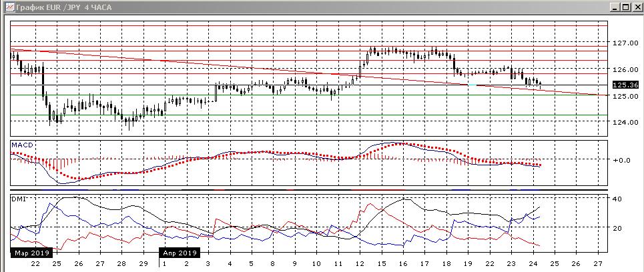Jump to the Apr 2019 month marker
This screenshot has width=644, height=272.
[x=178, y=253]
